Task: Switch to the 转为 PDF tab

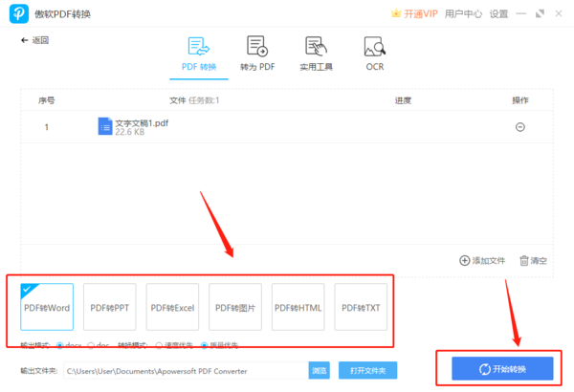Action: (256, 54)
